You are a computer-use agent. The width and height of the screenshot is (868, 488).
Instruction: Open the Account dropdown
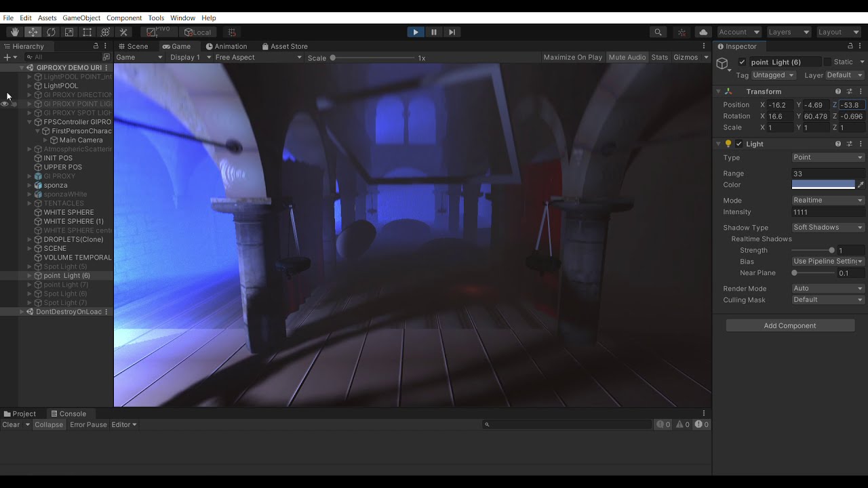tap(738, 32)
